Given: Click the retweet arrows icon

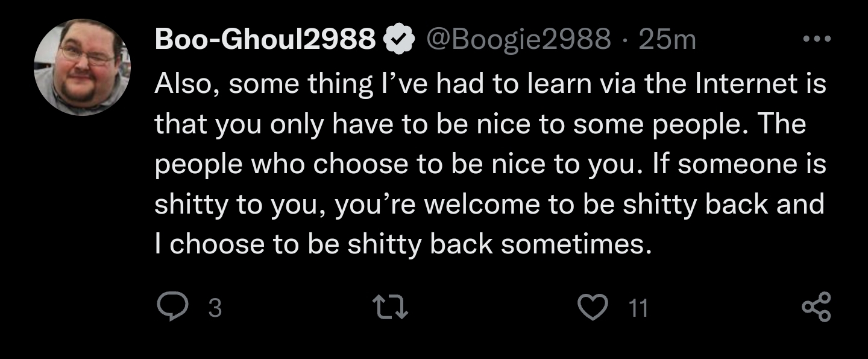Looking at the screenshot, I should [x=392, y=308].
